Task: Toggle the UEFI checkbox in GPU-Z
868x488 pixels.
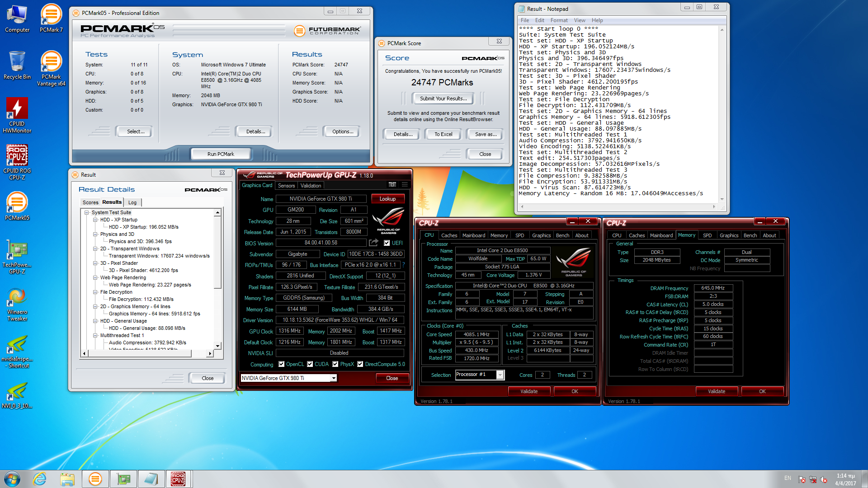Action: pos(387,243)
